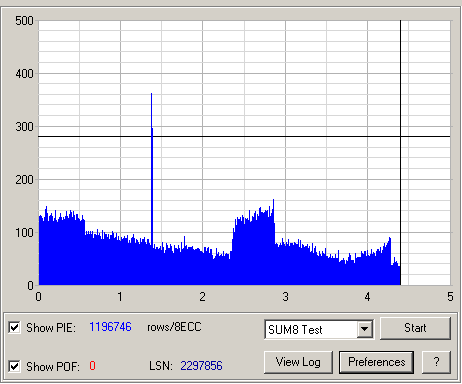462x384 pixels.
Task: Click the 500 label on y-axis
Action: 24,21
